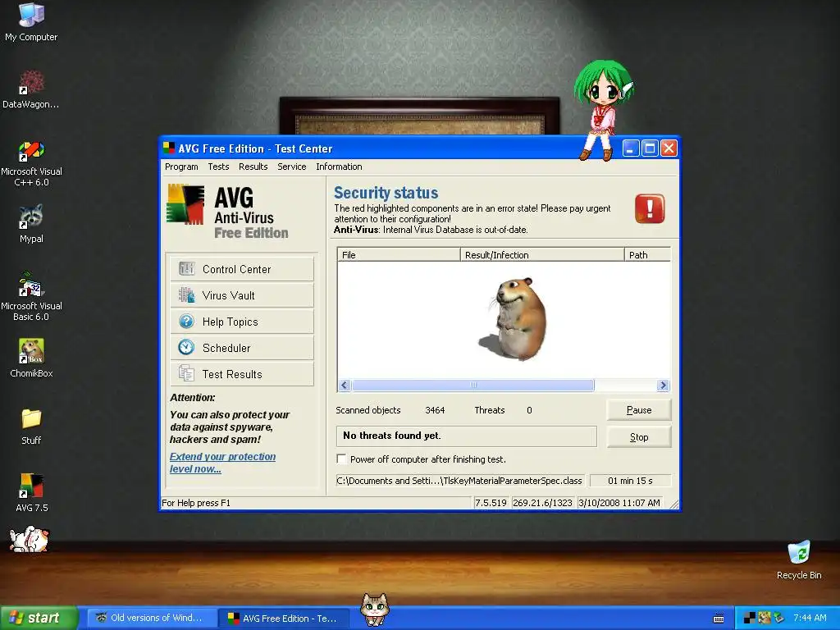Viewport: 840px width, 630px height.
Task: Enable power off computer after finishing test
Action: pos(341,459)
